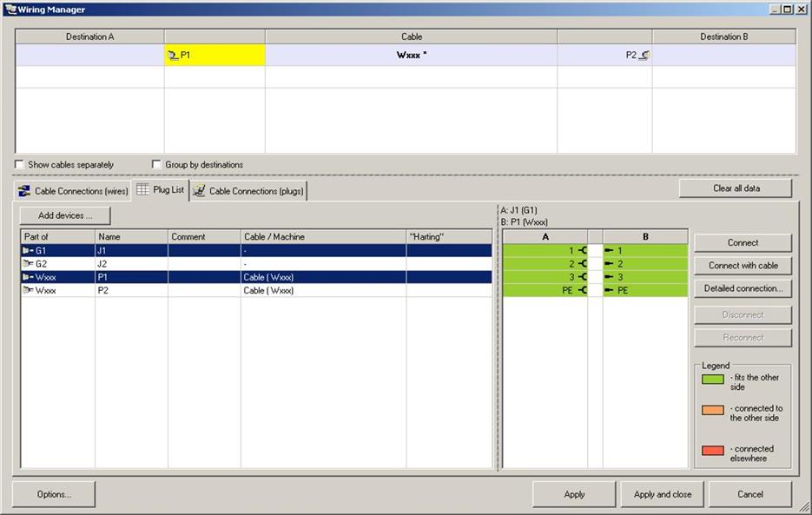Click Cable ( Wxxx) cell in P2 row
Screen dimensions: 812x515
324,291
